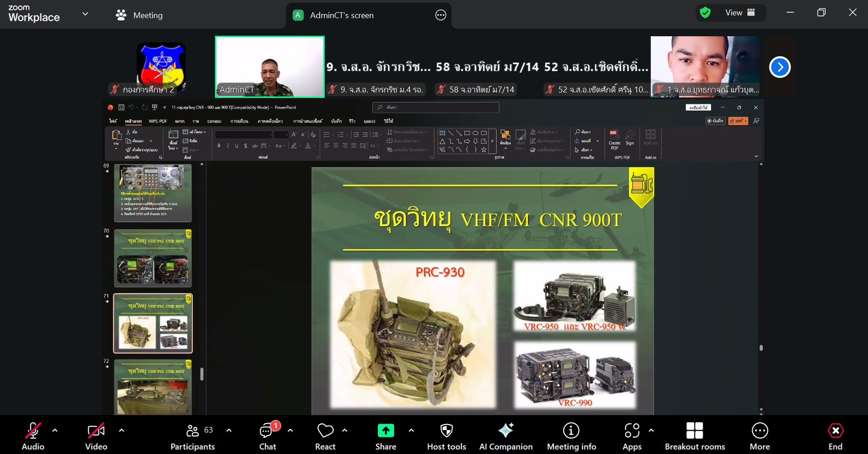Open the Chat panel

tap(267, 436)
